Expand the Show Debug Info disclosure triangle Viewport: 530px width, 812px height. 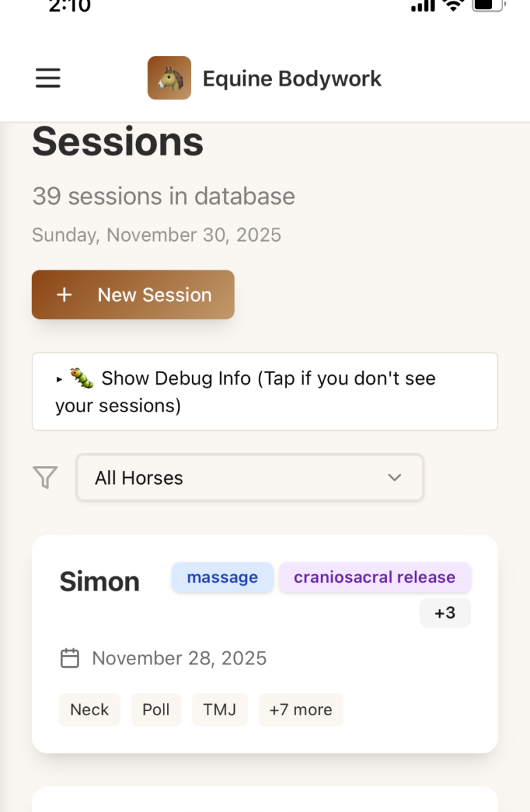click(x=59, y=379)
